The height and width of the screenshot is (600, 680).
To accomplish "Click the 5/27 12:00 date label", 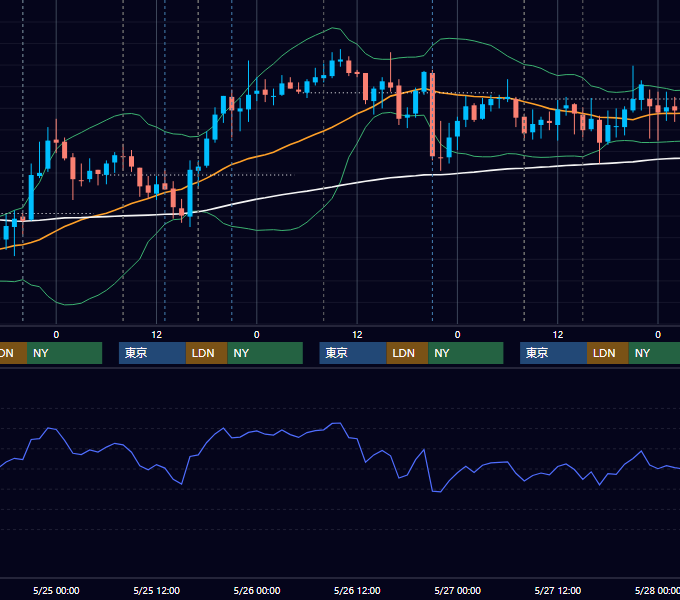I will tap(558, 590).
